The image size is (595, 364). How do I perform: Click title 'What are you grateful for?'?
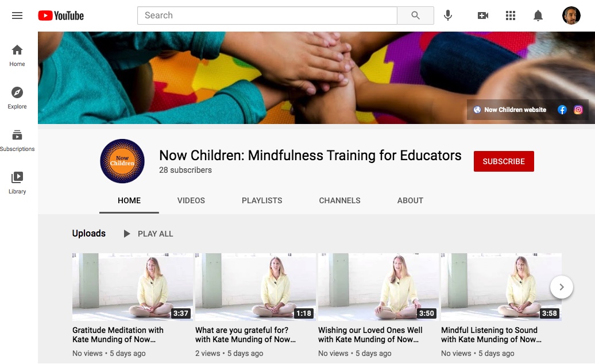(x=245, y=335)
